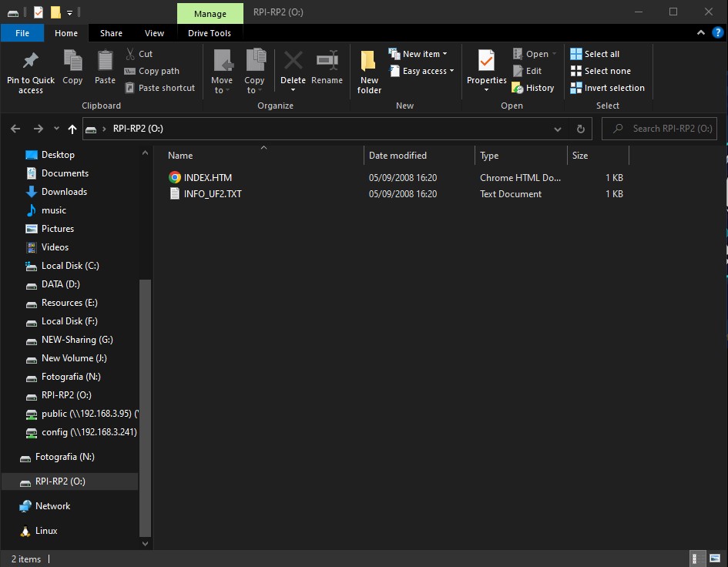Collapse the ribbon with the chevron

click(x=701, y=32)
